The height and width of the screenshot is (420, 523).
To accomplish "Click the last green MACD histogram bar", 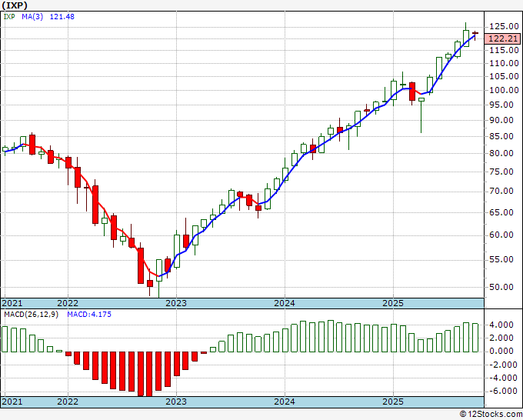I will [x=475, y=338].
